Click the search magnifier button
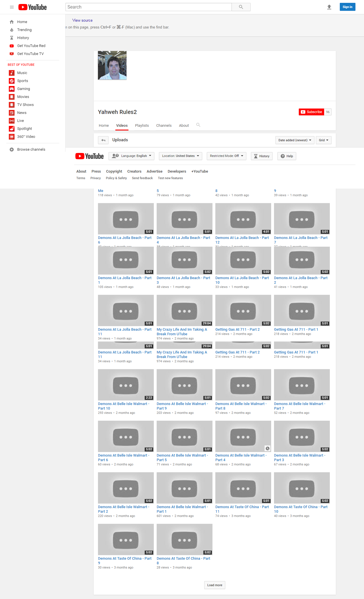This screenshot has height=599, width=364. [x=241, y=7]
